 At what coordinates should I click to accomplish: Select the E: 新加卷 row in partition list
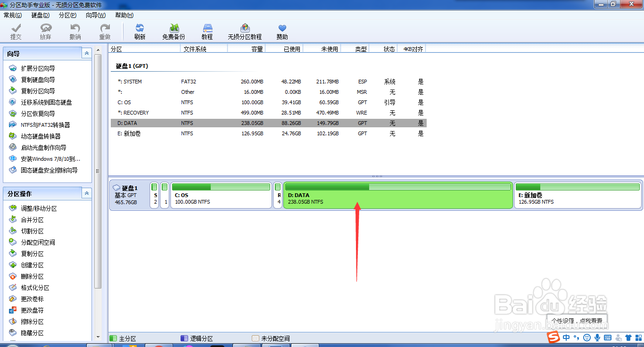click(x=269, y=133)
